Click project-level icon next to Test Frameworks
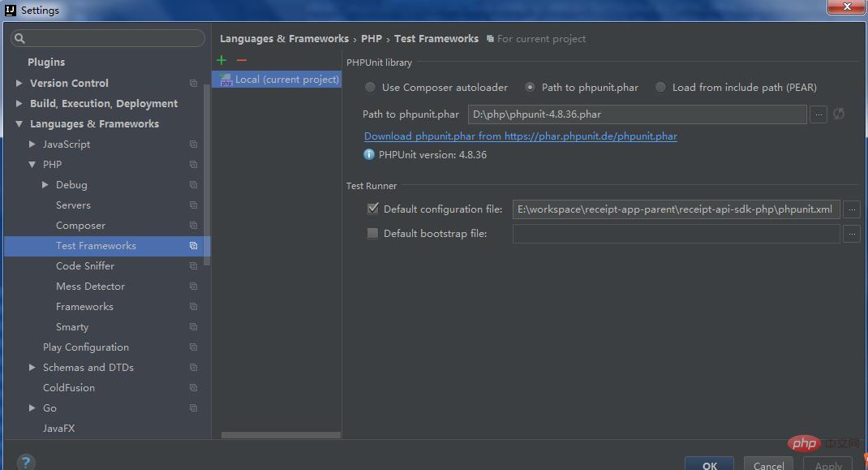The width and height of the screenshot is (868, 470). point(193,245)
